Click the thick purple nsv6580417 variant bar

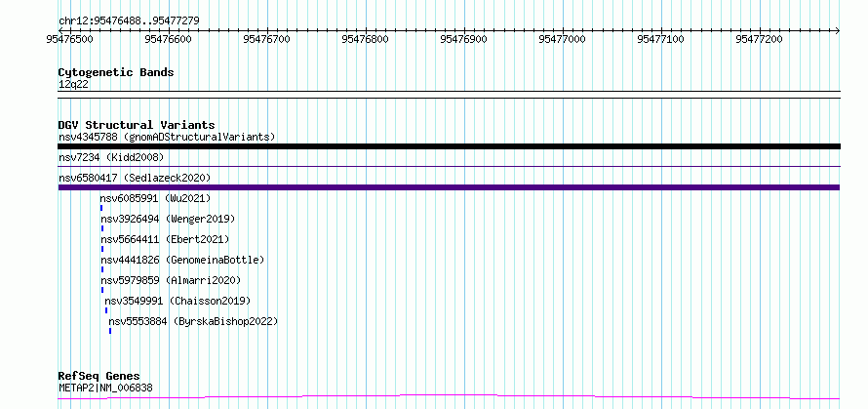pyautogui.click(x=449, y=187)
